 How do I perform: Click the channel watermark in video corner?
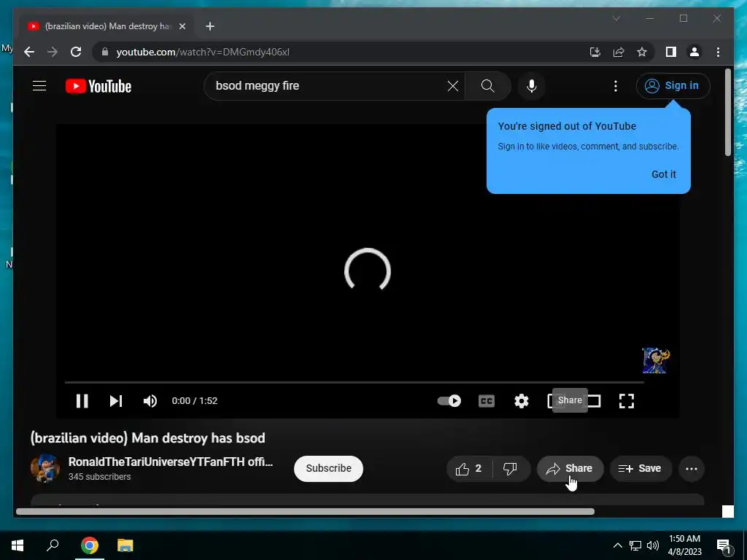[656, 360]
